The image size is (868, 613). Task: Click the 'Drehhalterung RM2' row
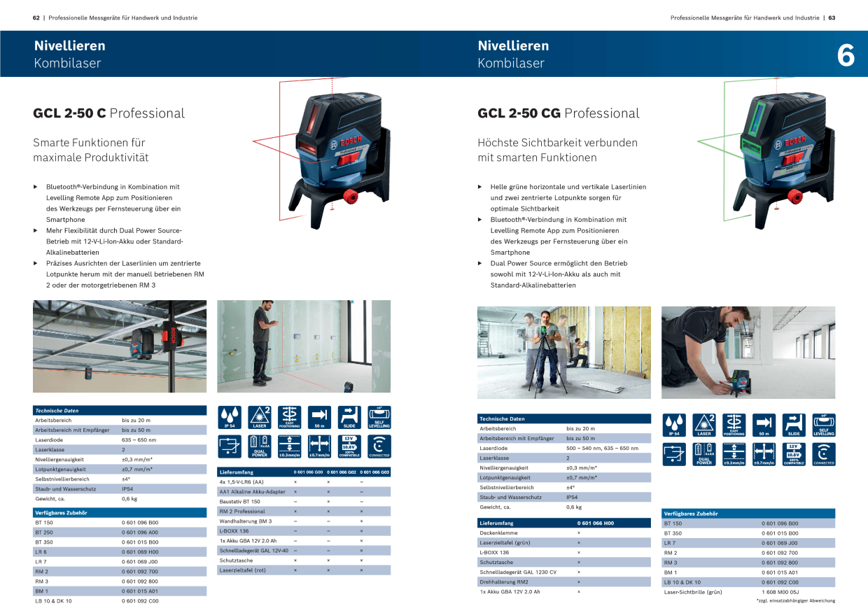[x=564, y=582]
